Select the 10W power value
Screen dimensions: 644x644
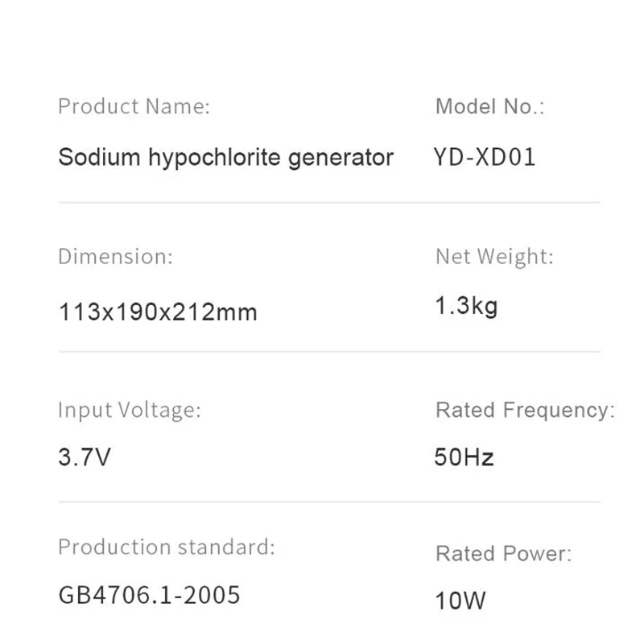coord(460,601)
